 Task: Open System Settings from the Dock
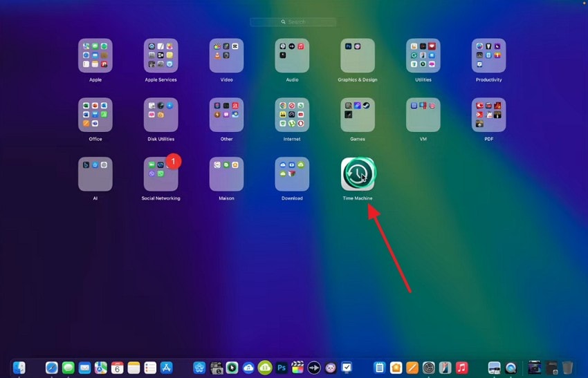429,368
